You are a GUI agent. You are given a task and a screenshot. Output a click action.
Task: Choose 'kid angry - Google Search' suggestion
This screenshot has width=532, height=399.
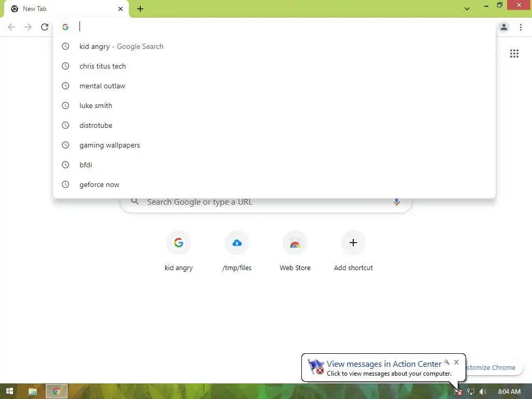coord(274,46)
